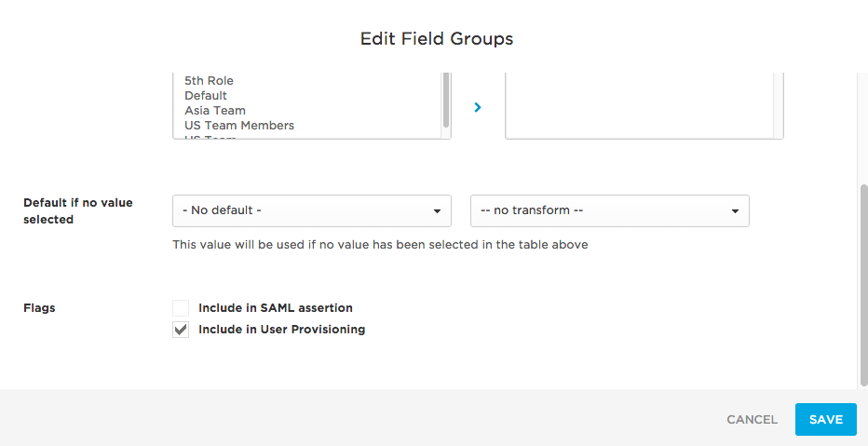
Task: Open the no transform dropdown
Action: tap(609, 210)
